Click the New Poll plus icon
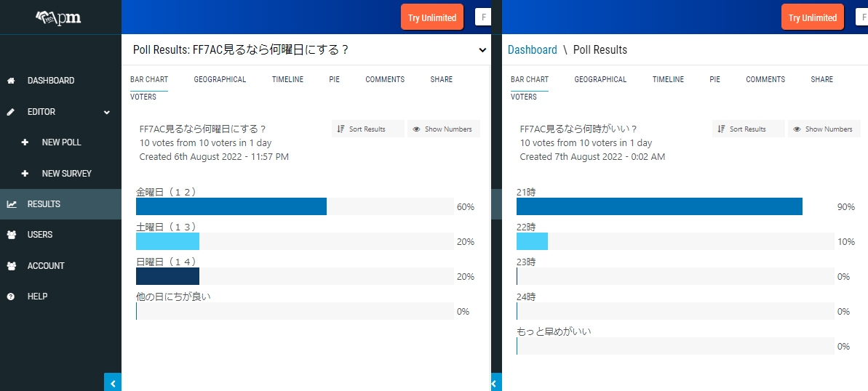This screenshot has width=868, height=391. pyautogui.click(x=25, y=142)
